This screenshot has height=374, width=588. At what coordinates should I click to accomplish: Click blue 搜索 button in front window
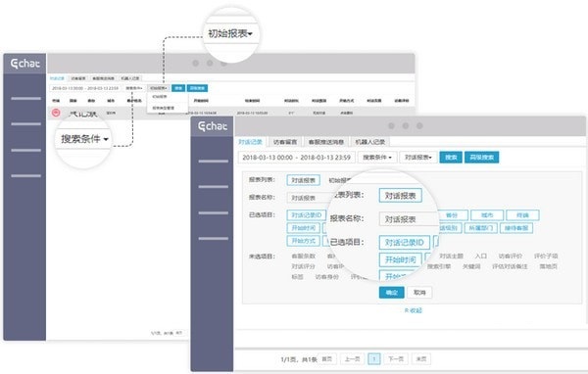click(x=451, y=158)
